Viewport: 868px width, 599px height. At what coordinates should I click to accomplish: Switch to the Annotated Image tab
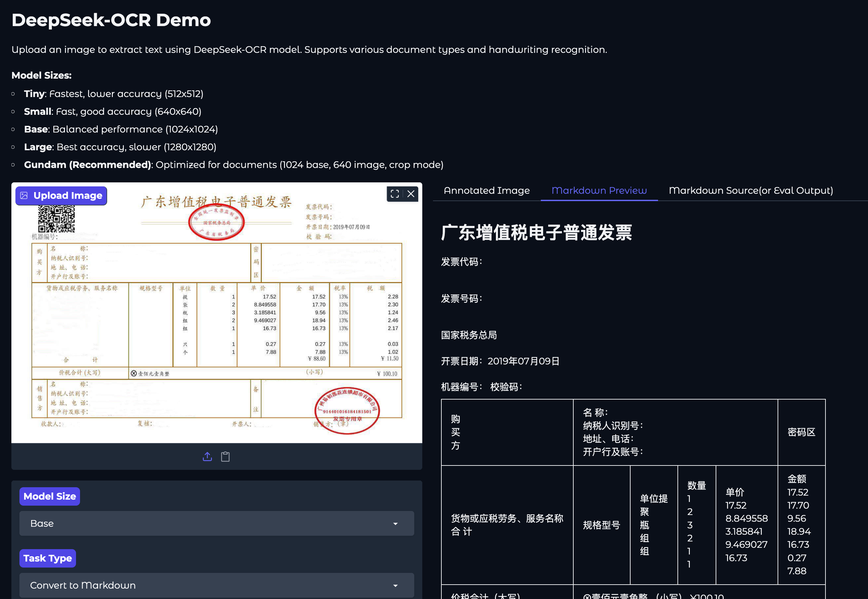pos(486,191)
